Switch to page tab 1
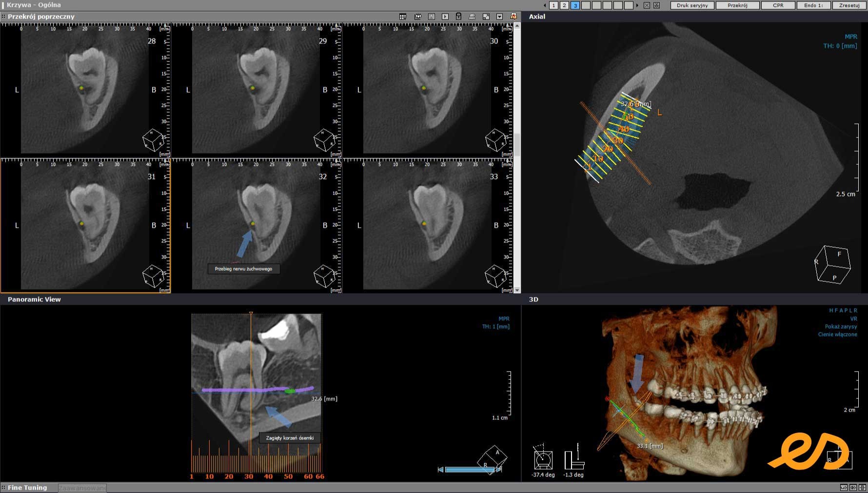 click(553, 5)
